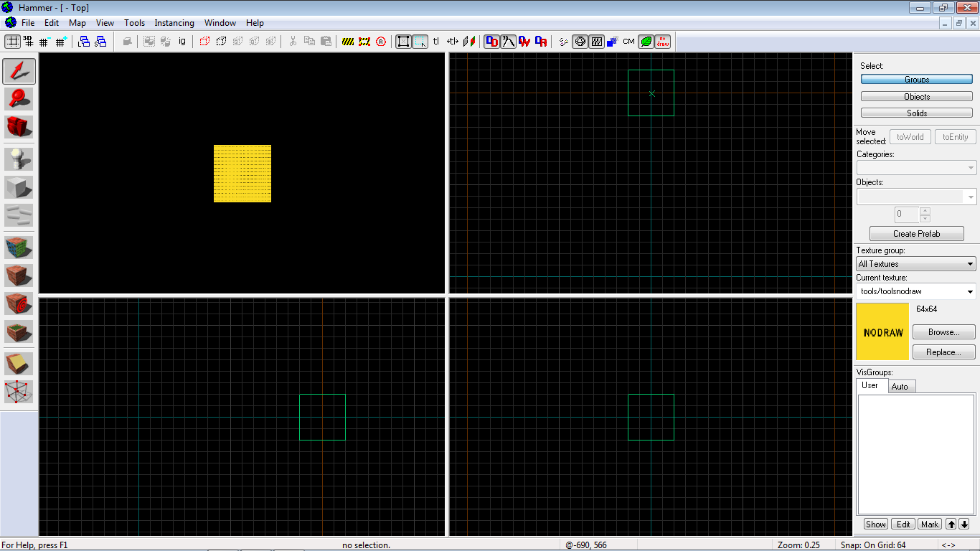Click the Load Window State icon

point(85,42)
